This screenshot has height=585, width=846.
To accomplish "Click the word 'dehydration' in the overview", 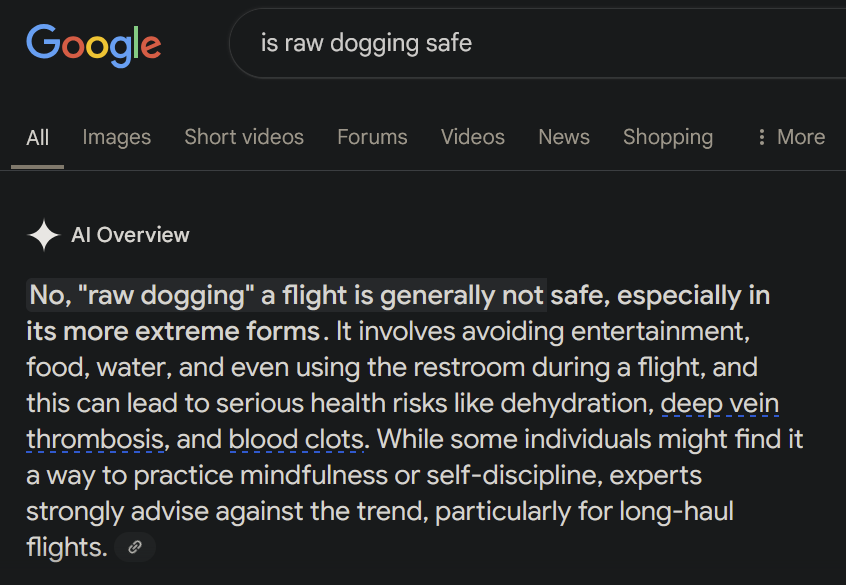I will [577, 404].
